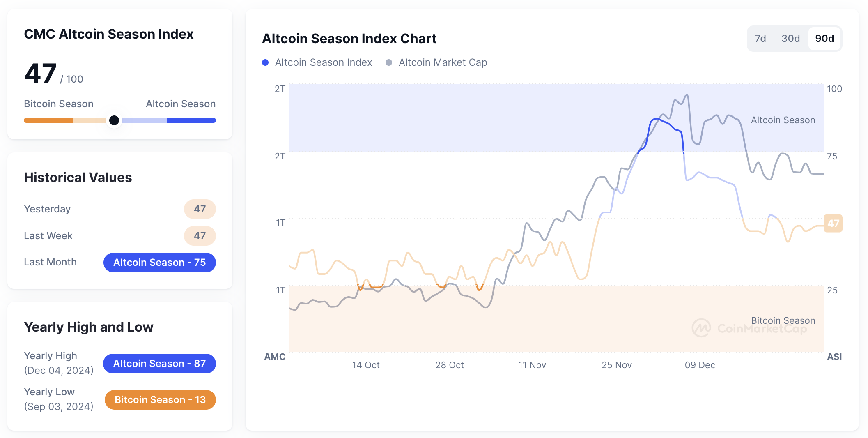The width and height of the screenshot is (868, 438).
Task: Toggle the Altcoin Season Index legend dot
Action: (x=265, y=62)
